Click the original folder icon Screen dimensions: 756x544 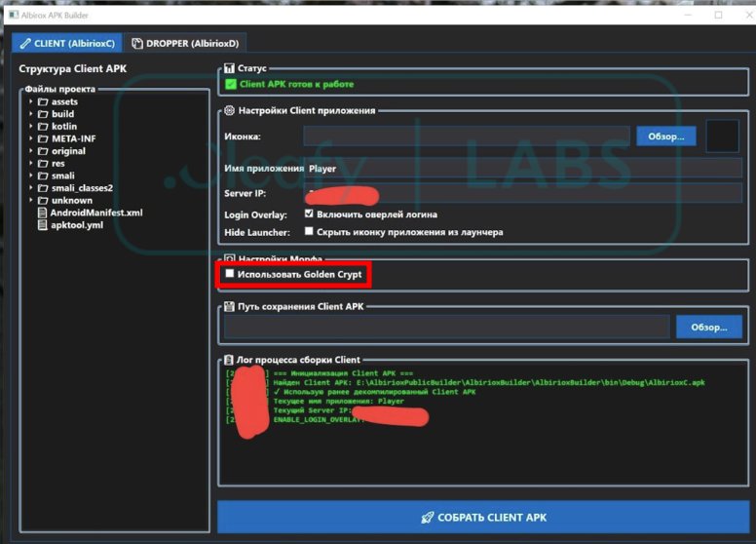43,151
